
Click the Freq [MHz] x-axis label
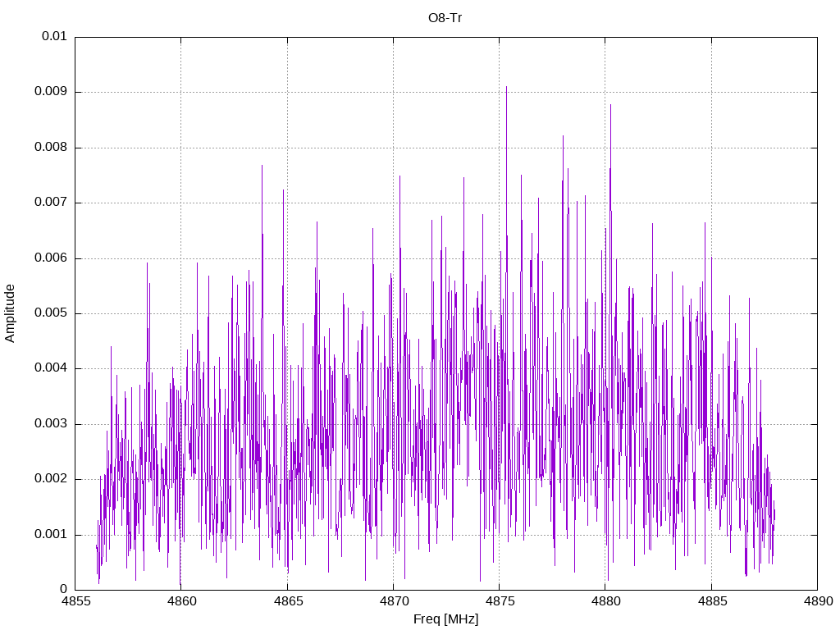[445, 619]
